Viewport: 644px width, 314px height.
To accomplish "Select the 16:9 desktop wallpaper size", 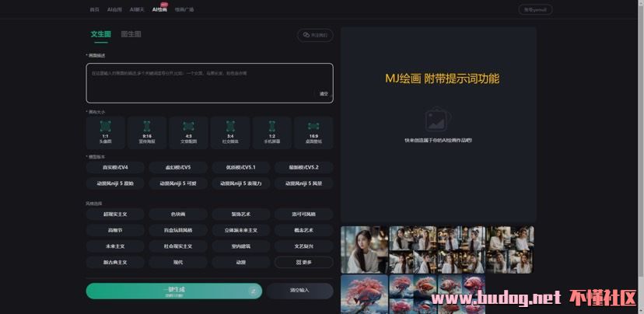I will click(313, 133).
